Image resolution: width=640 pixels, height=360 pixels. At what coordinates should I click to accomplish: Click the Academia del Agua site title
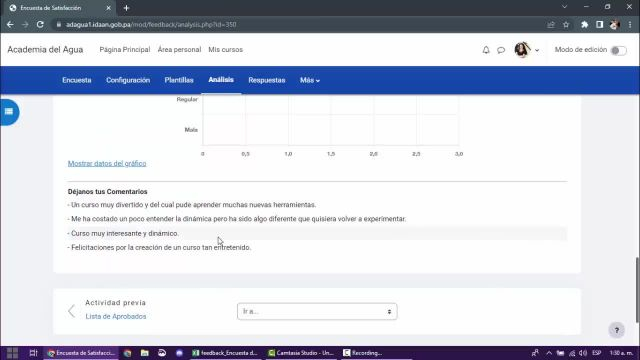pos(45,49)
